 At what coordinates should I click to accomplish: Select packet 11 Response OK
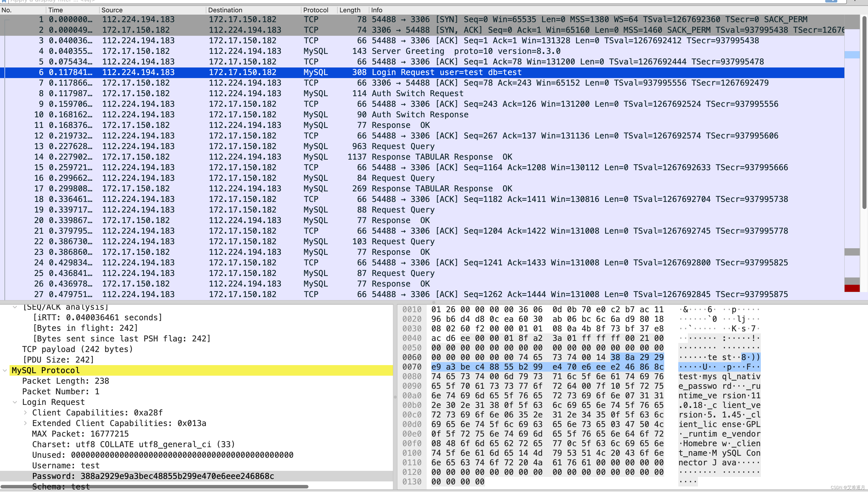click(x=422, y=125)
